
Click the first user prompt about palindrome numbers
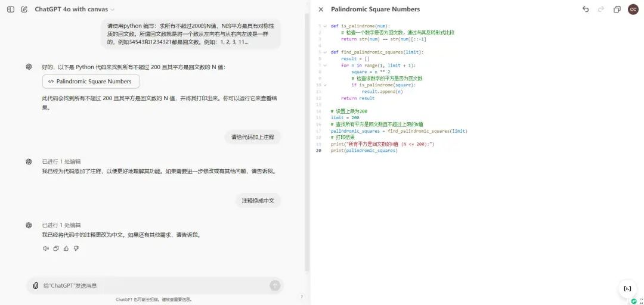191,34
